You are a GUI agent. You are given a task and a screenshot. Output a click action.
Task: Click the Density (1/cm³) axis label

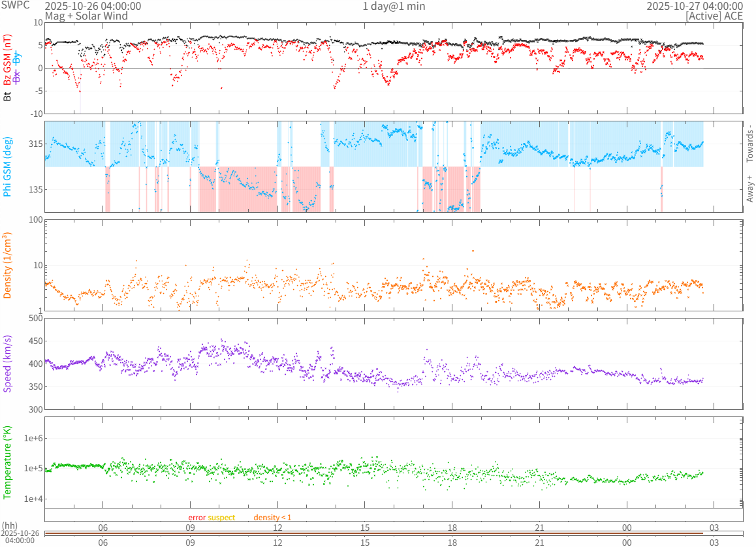point(8,266)
